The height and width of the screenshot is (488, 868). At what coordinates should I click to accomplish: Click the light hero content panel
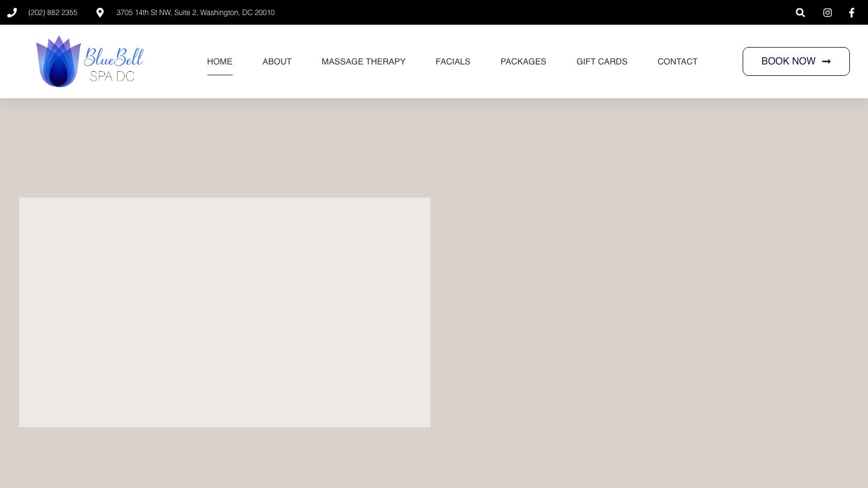[225, 312]
